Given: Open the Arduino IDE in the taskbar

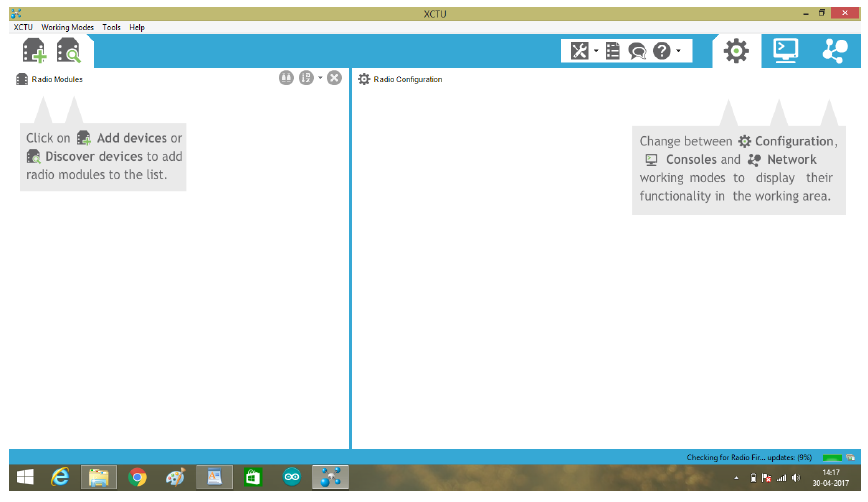Looking at the screenshot, I should 292,477.
